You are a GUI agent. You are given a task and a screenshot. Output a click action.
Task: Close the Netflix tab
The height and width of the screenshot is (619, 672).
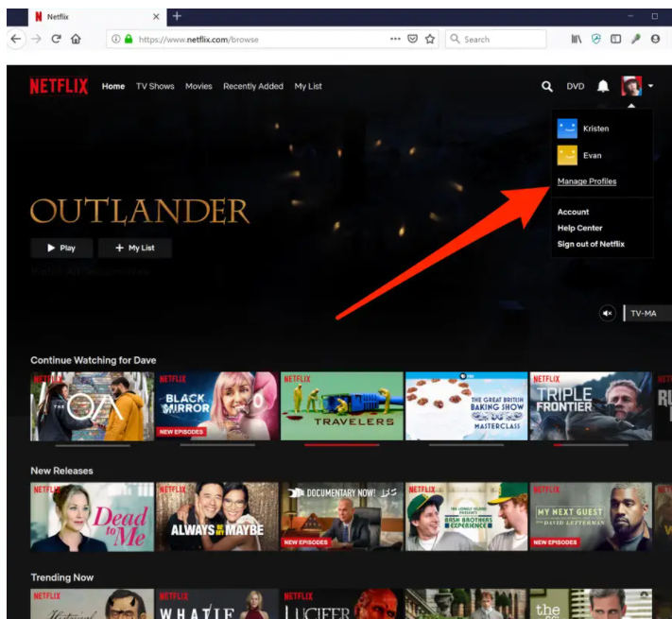tap(156, 17)
